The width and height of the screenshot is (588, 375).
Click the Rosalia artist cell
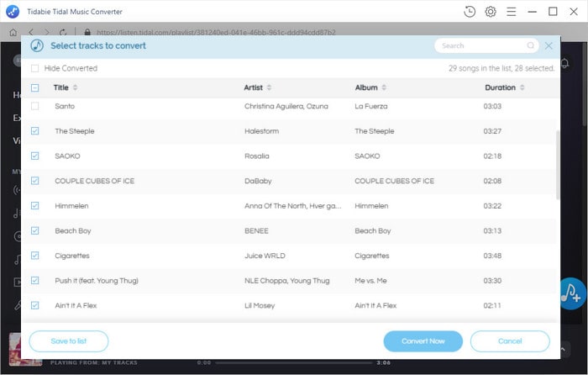256,156
